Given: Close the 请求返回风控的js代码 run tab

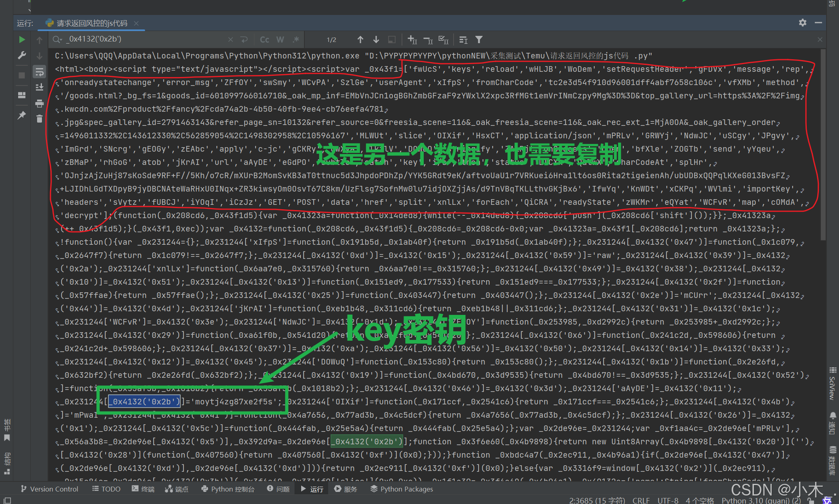Looking at the screenshot, I should pyautogui.click(x=136, y=23).
